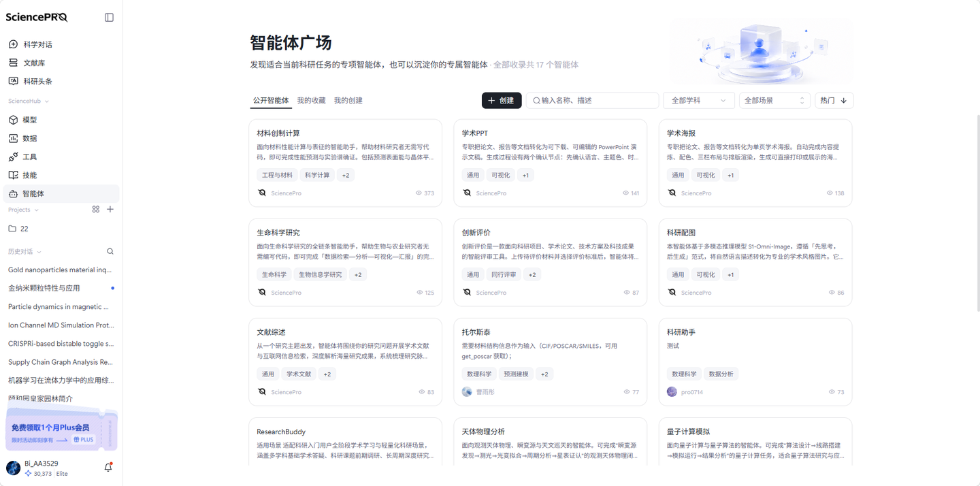
Task: Open 科学对话 icon in sidebar
Action: pos(13,44)
